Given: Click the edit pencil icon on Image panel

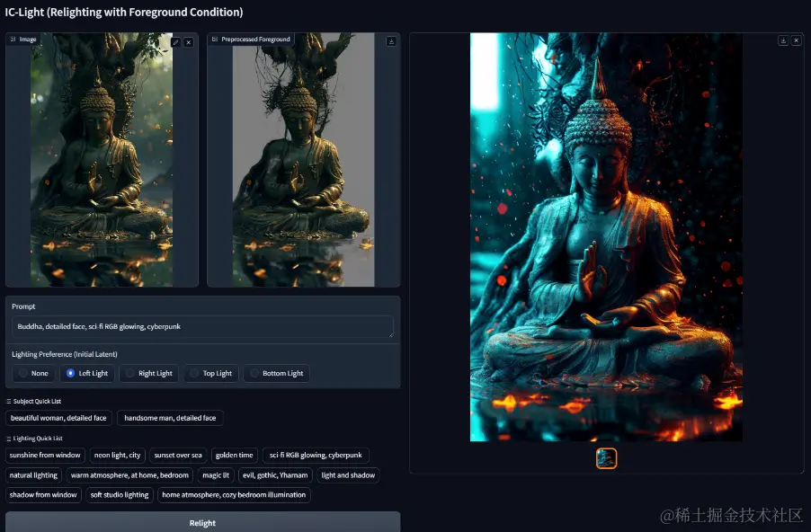Looking at the screenshot, I should coord(176,42).
